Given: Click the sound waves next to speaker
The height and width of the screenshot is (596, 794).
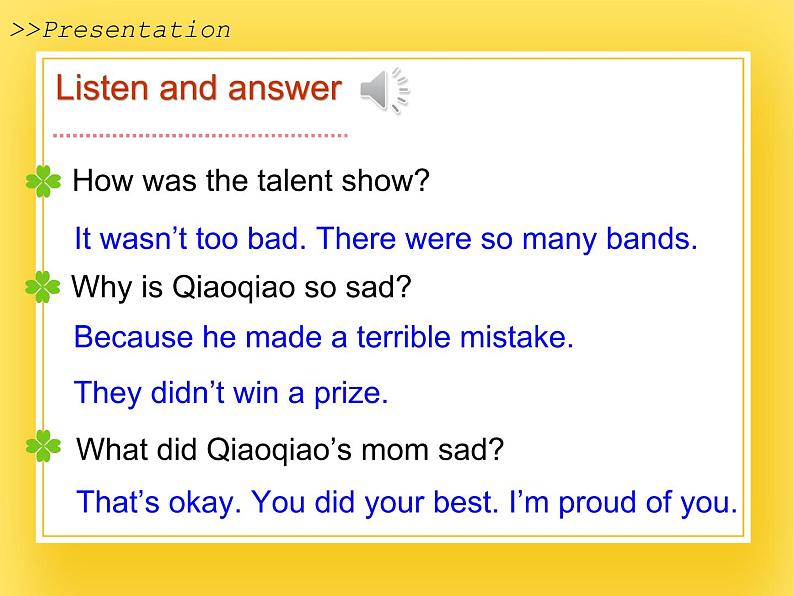Looking at the screenshot, I should pyautogui.click(x=401, y=90).
